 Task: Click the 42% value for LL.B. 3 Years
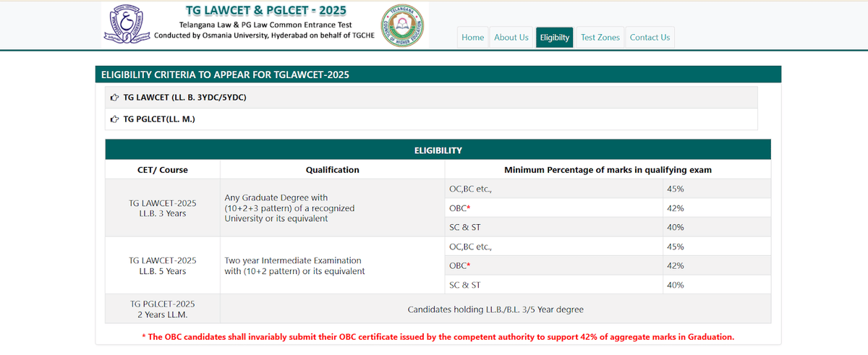[x=717, y=208]
